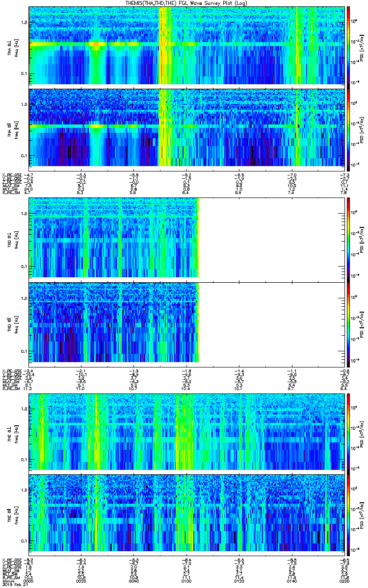Click the '0140' time tick label
The image size is (368, 588).
pos(291,582)
